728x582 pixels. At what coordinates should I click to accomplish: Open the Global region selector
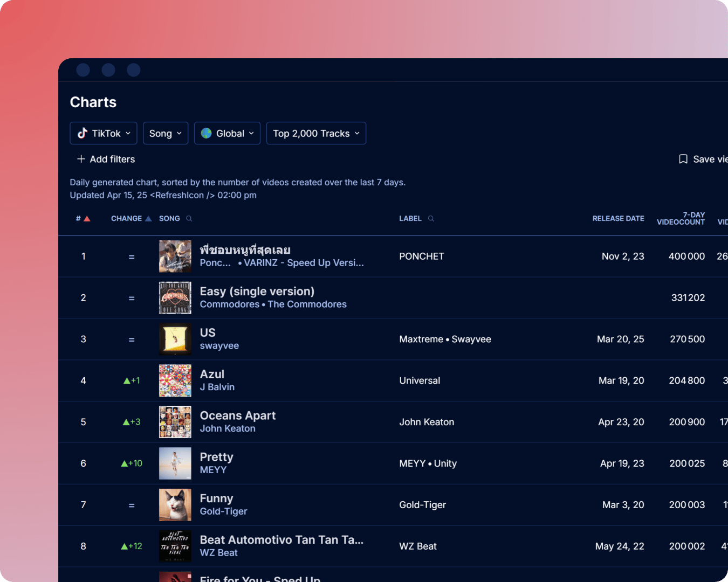click(227, 133)
